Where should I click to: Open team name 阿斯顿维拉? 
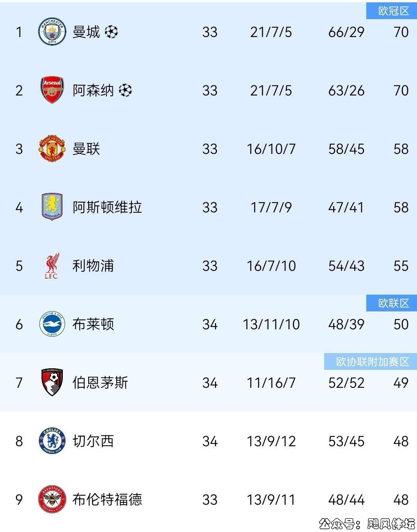107,207
